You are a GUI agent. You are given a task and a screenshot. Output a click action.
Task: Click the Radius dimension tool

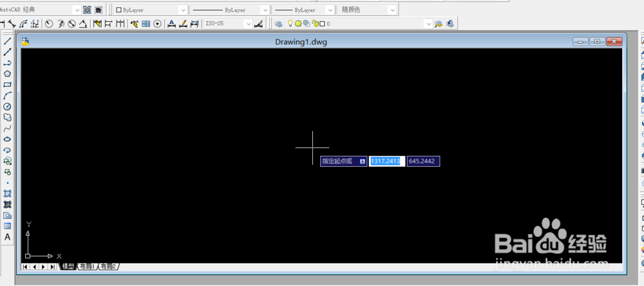pyautogui.click(x=49, y=24)
